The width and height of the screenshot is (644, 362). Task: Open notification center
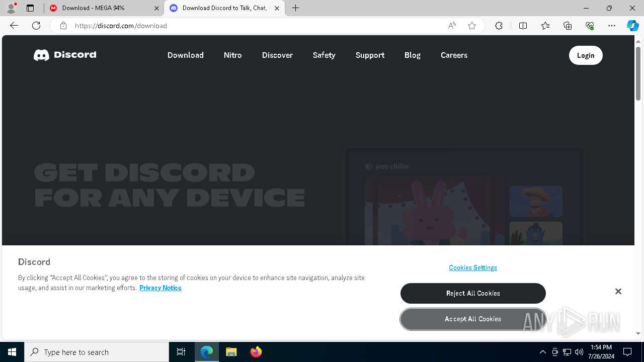pyautogui.click(x=627, y=352)
